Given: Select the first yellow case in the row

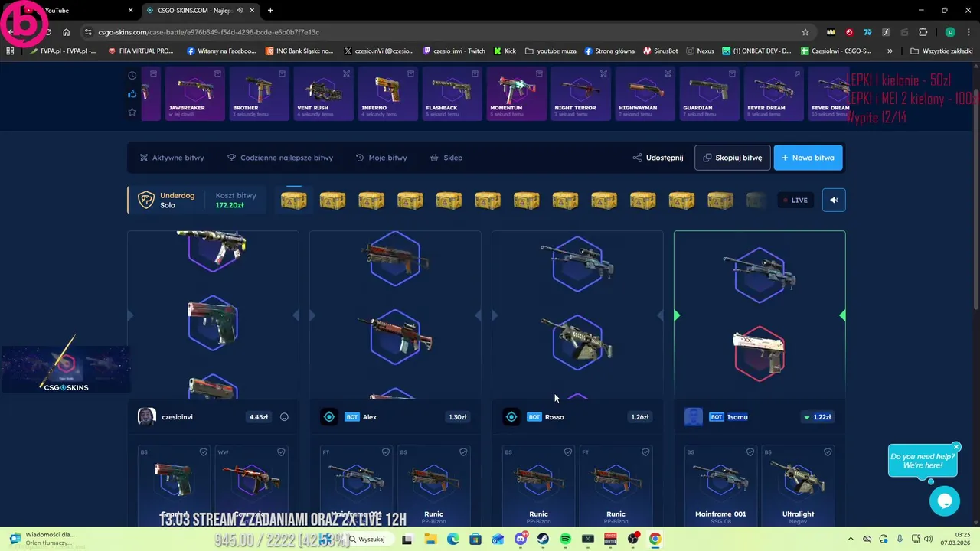Looking at the screenshot, I should (x=294, y=201).
